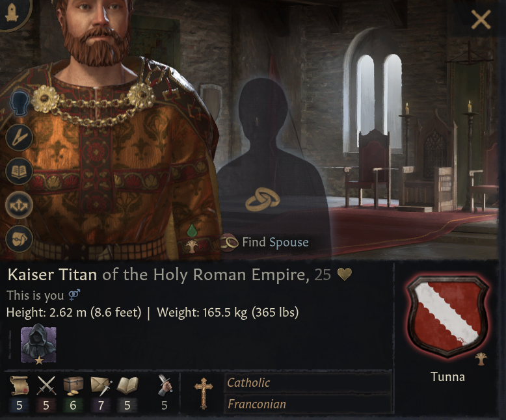This screenshot has height=420, width=506.
Task: Open the barbershop scissors icon
Action: point(20,137)
